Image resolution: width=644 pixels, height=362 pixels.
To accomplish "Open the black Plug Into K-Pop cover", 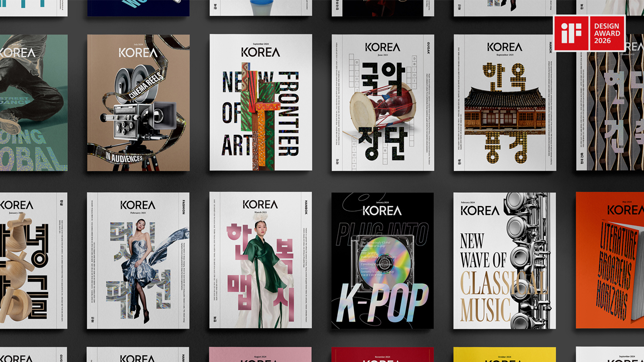I will [x=383, y=260].
